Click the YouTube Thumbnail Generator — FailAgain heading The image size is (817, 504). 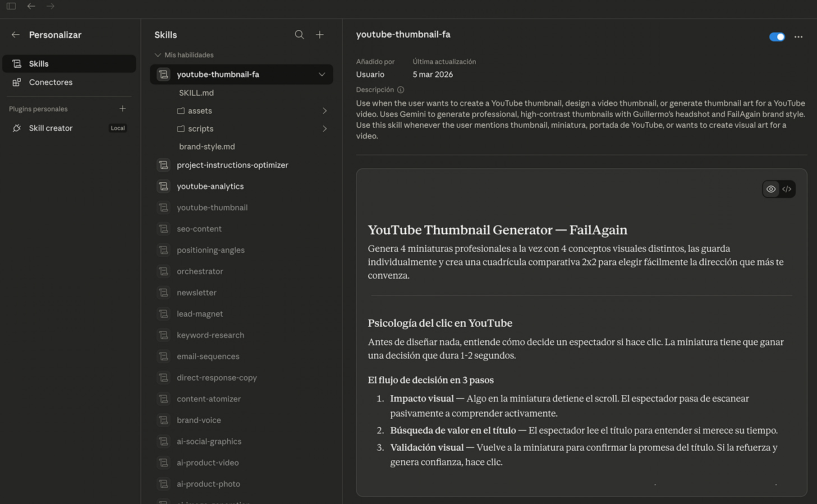coord(498,230)
